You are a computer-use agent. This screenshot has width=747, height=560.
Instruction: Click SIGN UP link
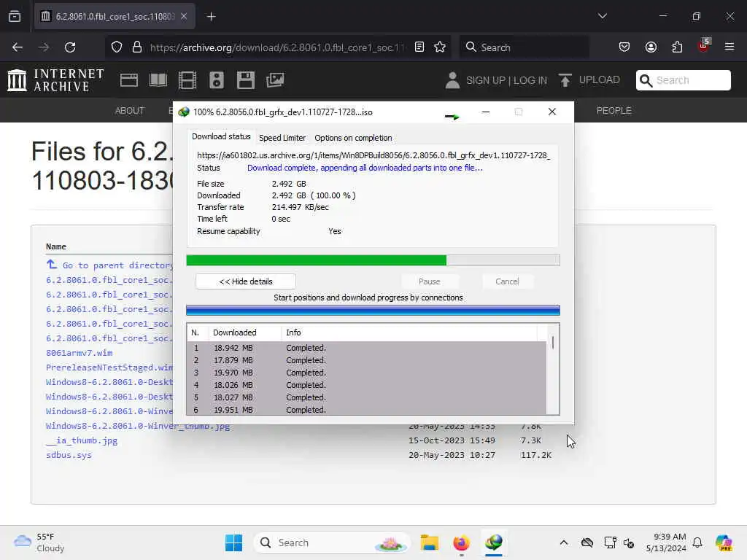click(x=485, y=80)
